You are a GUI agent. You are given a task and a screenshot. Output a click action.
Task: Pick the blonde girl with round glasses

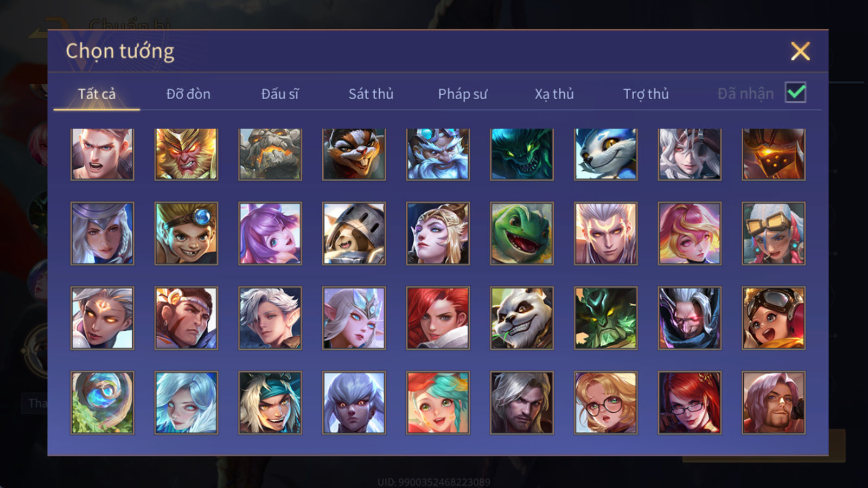[606, 403]
